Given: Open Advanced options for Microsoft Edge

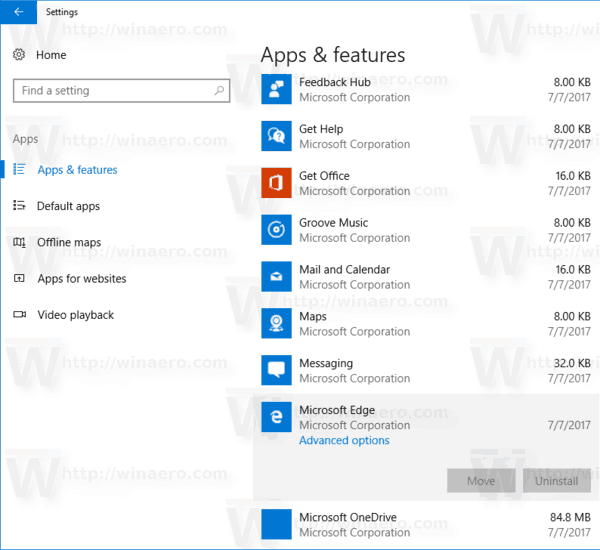Looking at the screenshot, I should [344, 441].
